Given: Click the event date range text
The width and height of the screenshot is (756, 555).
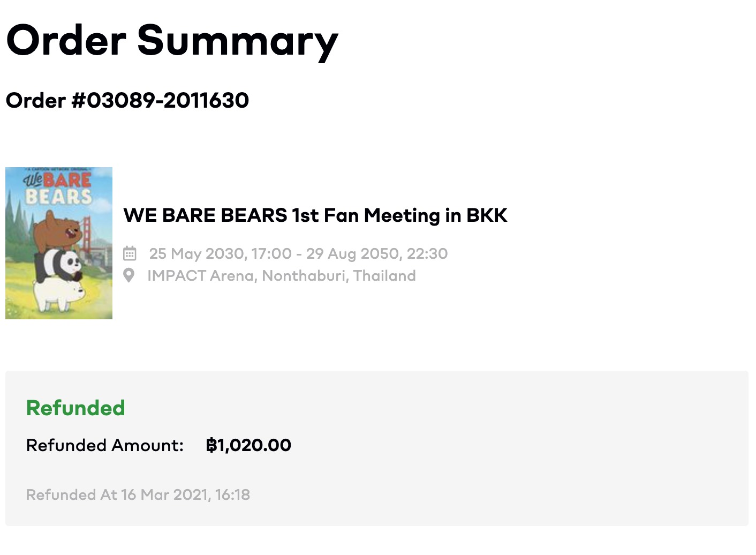Looking at the screenshot, I should [x=298, y=253].
